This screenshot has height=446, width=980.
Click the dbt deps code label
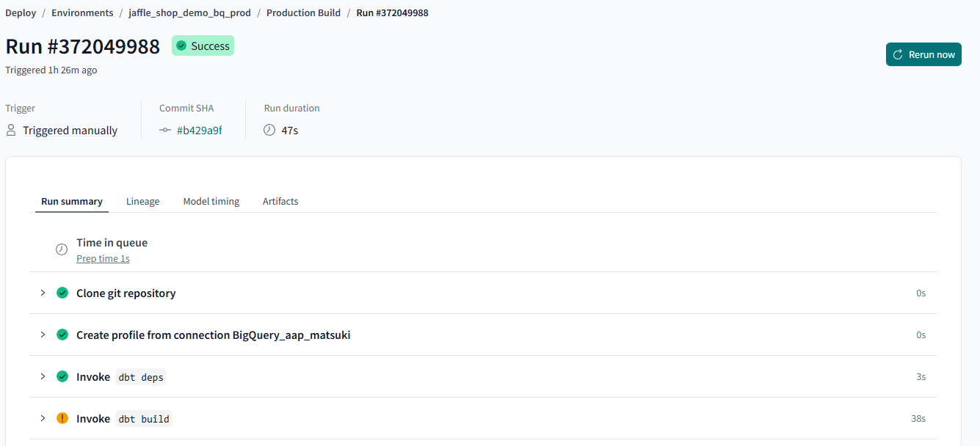click(x=141, y=377)
